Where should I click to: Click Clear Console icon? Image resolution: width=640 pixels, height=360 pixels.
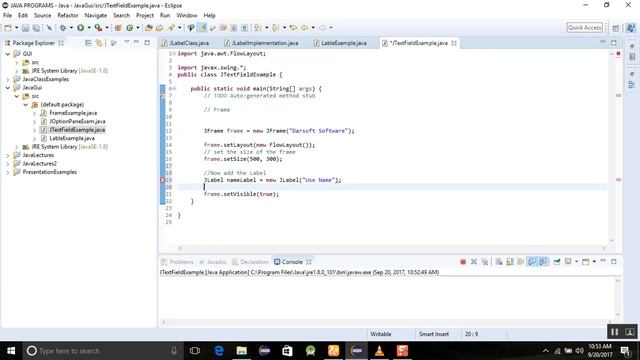(499, 262)
